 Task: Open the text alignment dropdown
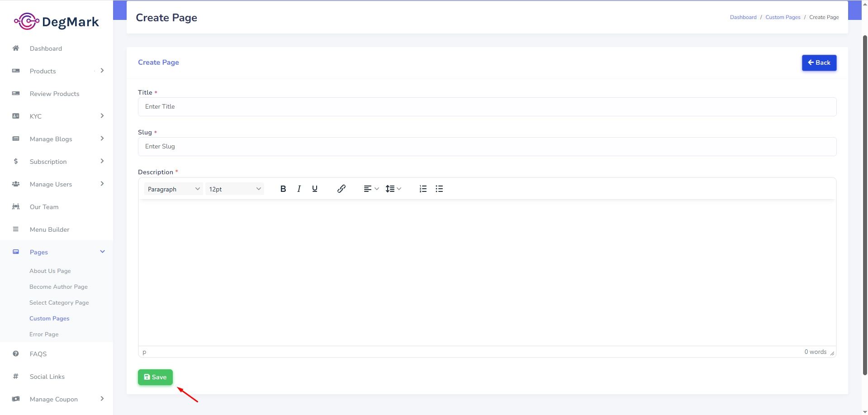[x=371, y=189]
